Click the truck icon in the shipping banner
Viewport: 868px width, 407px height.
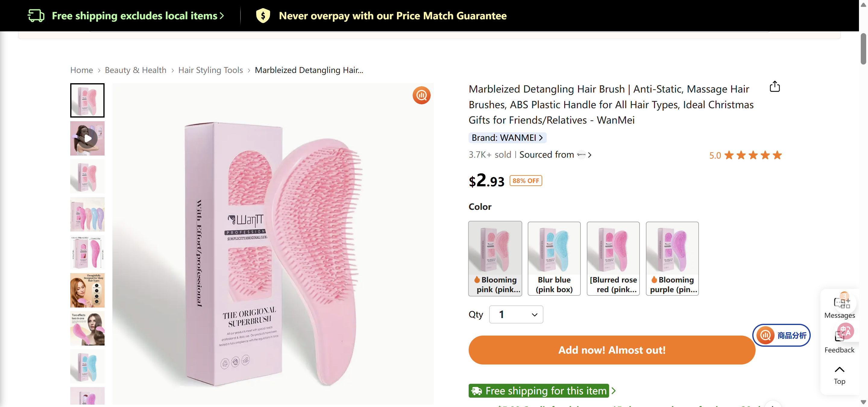pos(36,15)
